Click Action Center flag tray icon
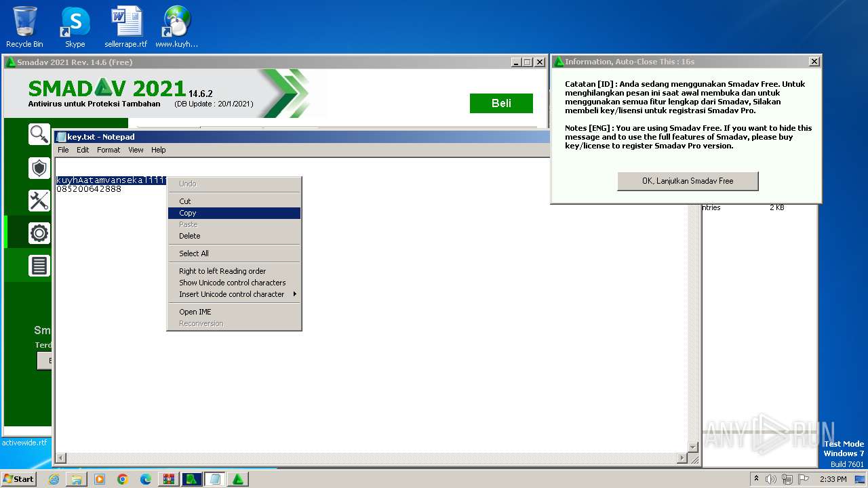 [804, 479]
